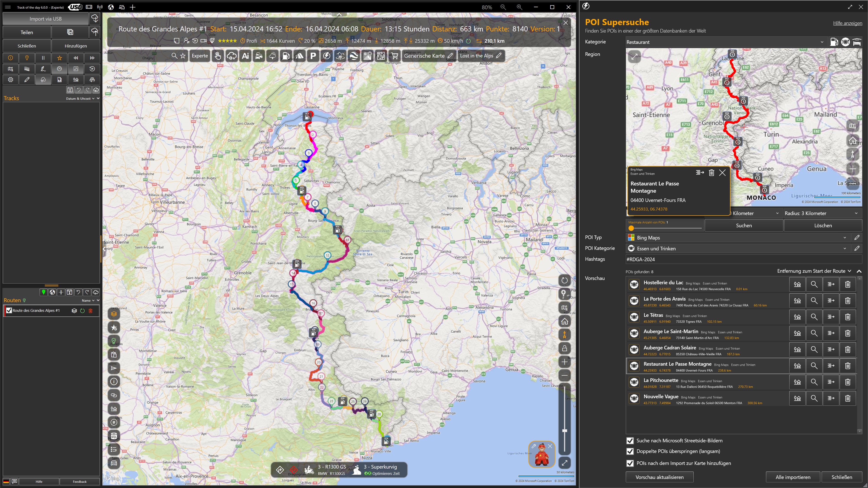
Task: Open the hamburger main menu
Action: tap(8, 7)
